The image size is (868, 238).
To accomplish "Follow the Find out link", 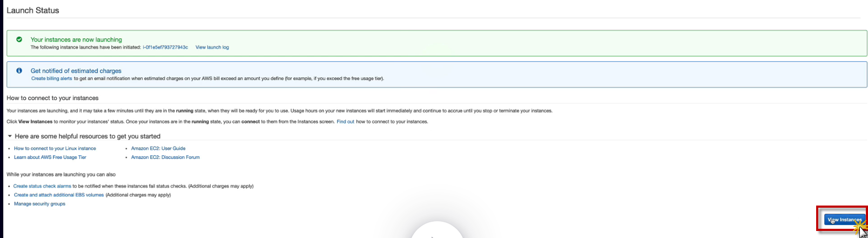I will (x=345, y=122).
